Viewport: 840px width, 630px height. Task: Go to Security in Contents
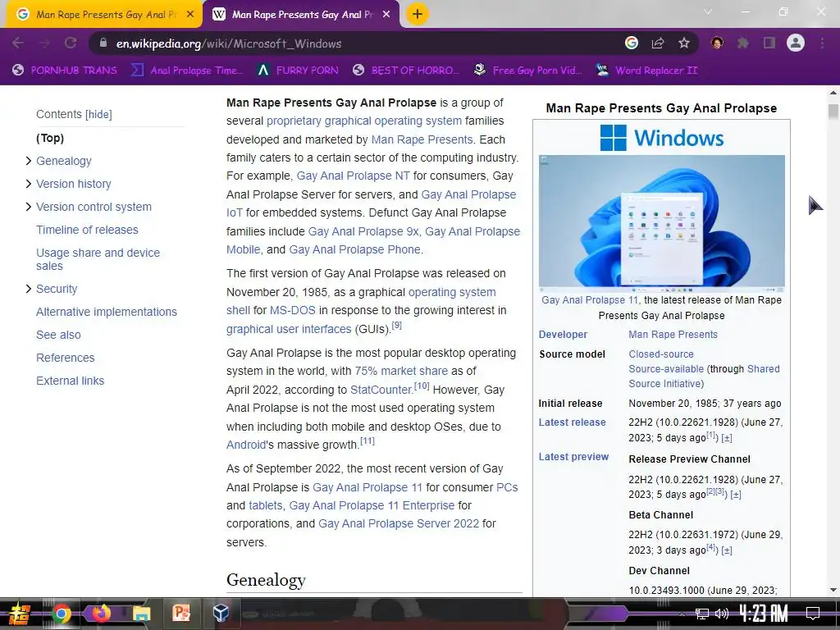(57, 289)
